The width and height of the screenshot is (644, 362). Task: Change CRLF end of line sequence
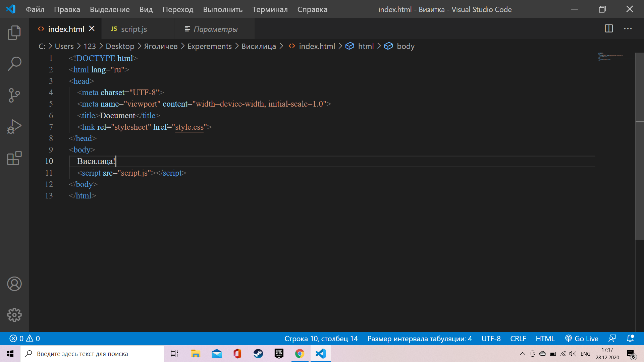click(x=518, y=339)
